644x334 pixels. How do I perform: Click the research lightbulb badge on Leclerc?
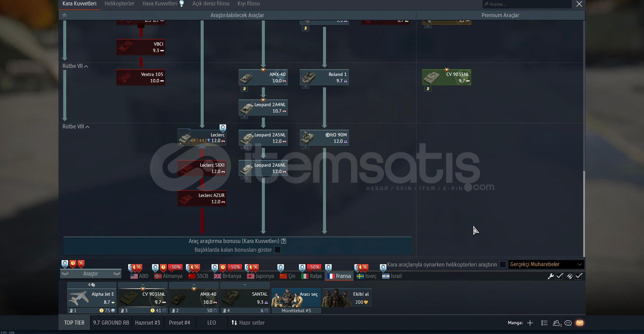223,128
